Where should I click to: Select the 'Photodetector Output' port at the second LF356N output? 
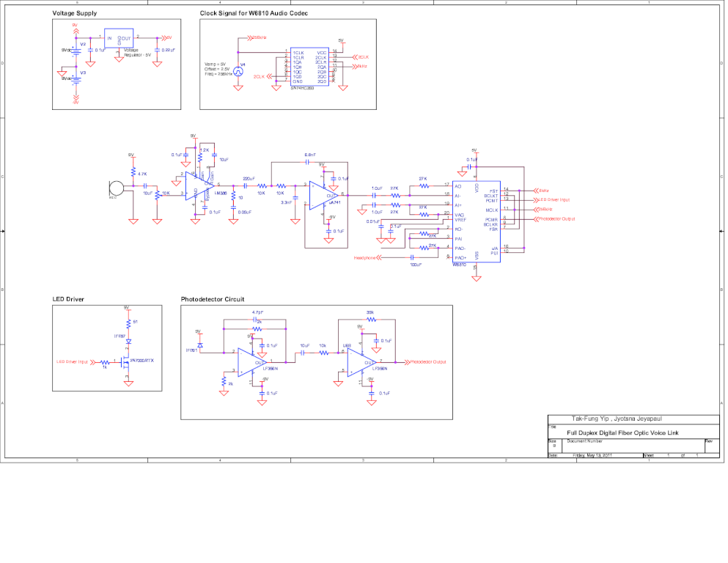[425, 362]
